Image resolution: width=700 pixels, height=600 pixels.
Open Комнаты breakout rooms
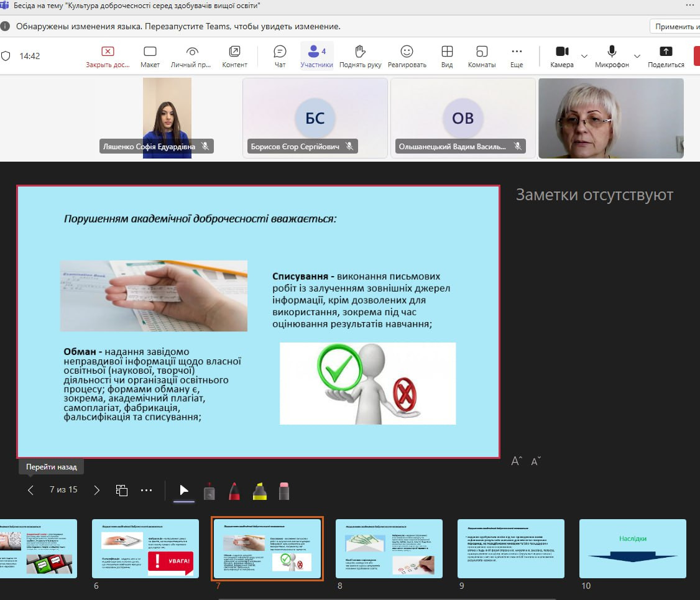(x=481, y=55)
